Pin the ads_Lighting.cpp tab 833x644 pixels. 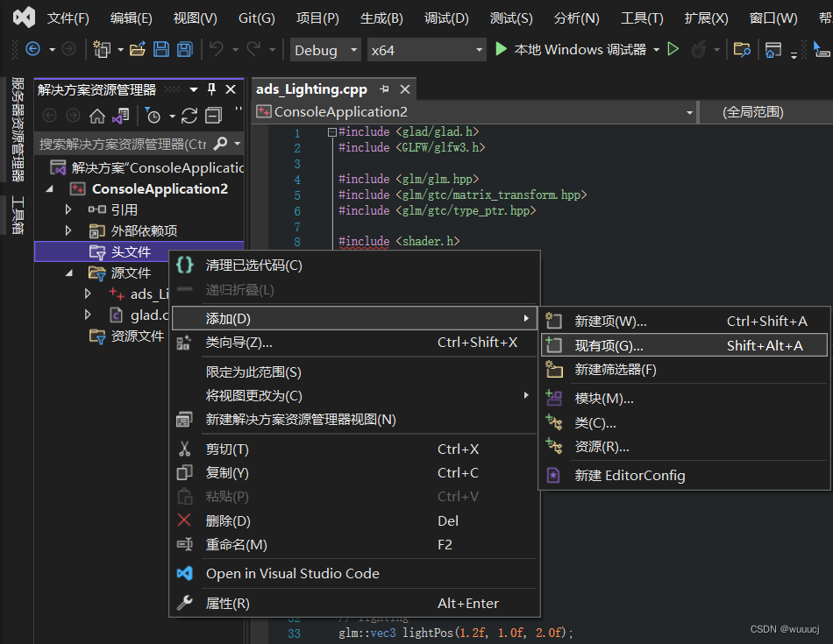click(385, 89)
